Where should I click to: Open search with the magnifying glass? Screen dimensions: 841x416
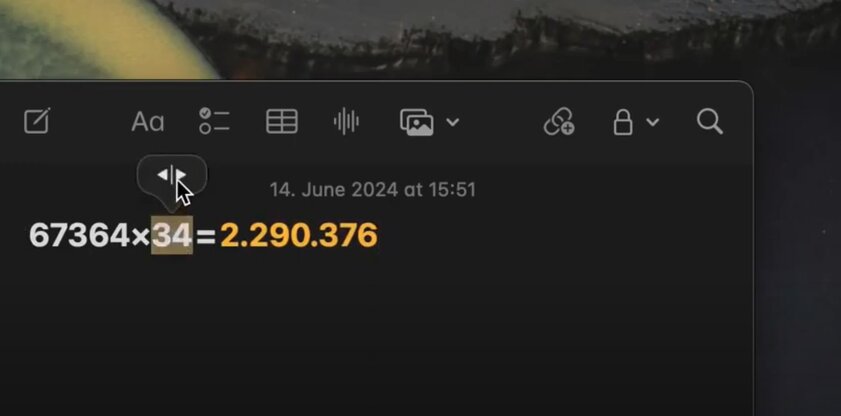click(x=710, y=122)
